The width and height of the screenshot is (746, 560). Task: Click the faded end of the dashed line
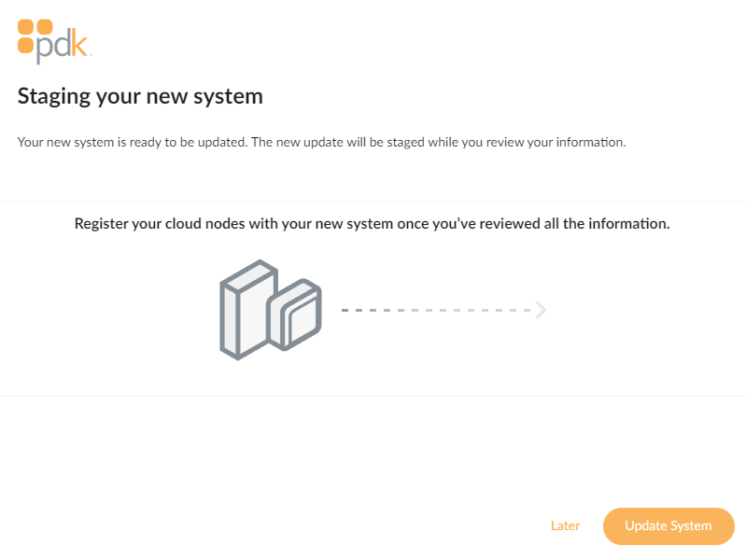(x=513, y=310)
